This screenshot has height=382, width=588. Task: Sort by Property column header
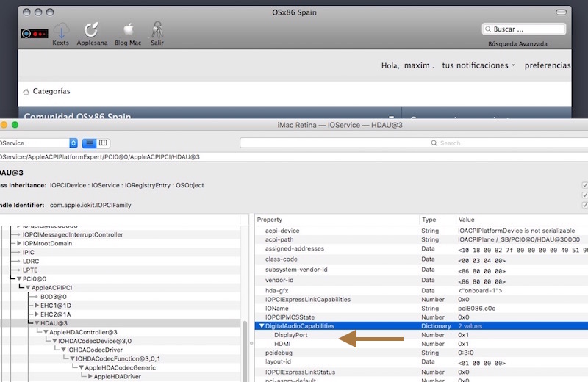pyautogui.click(x=337, y=220)
